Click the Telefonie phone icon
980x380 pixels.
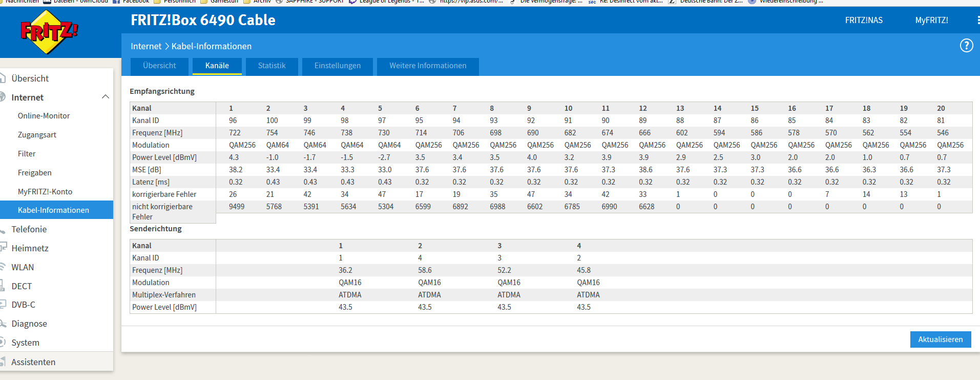(x=3, y=229)
